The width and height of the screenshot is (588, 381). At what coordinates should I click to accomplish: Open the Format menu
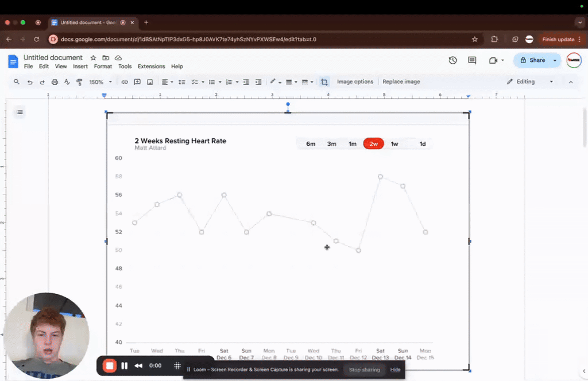point(103,67)
